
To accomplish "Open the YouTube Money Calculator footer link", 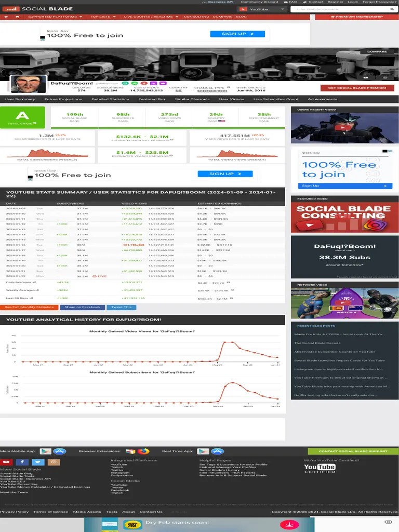I will coord(45,487).
